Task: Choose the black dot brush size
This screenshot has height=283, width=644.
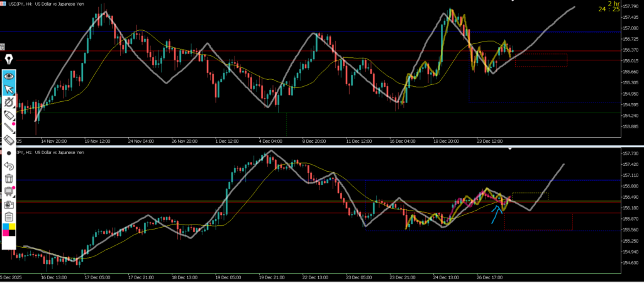Action: (x=9, y=153)
